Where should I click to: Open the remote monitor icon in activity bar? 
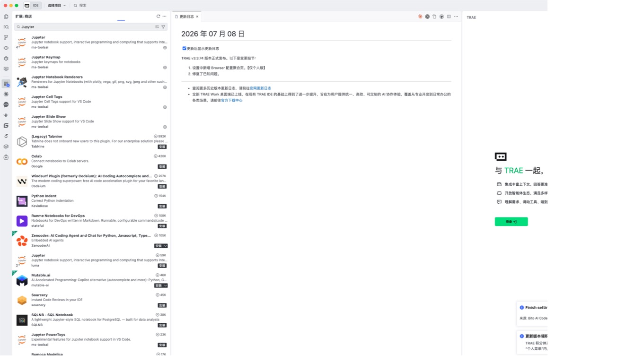[x=6, y=69]
